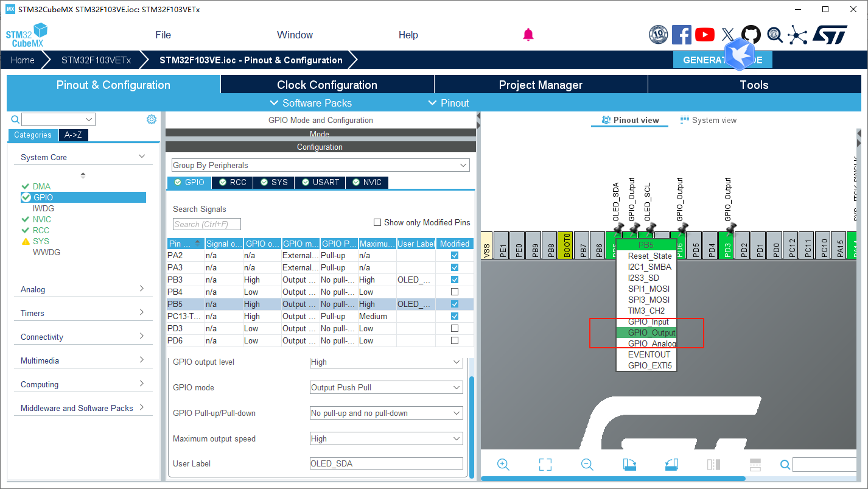Viewport: 868px width, 489px height.
Task: Open the GPIO mode dropdown
Action: click(x=387, y=387)
